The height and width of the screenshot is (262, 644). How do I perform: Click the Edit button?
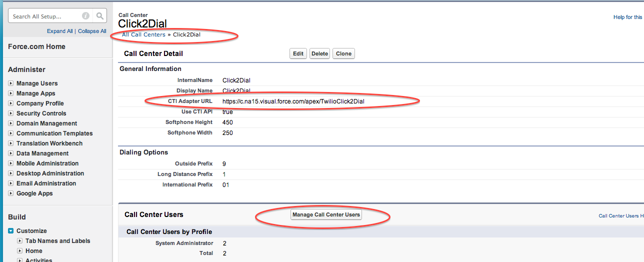tap(298, 53)
